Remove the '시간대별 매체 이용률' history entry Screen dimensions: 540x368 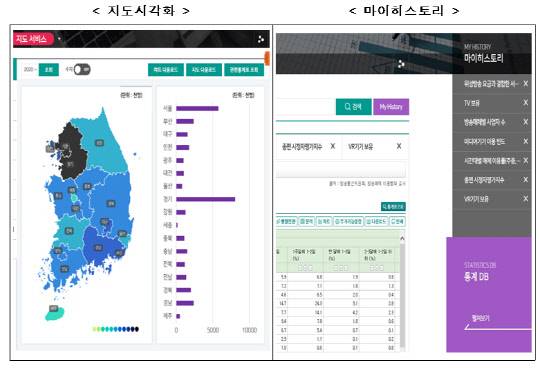coord(526,160)
